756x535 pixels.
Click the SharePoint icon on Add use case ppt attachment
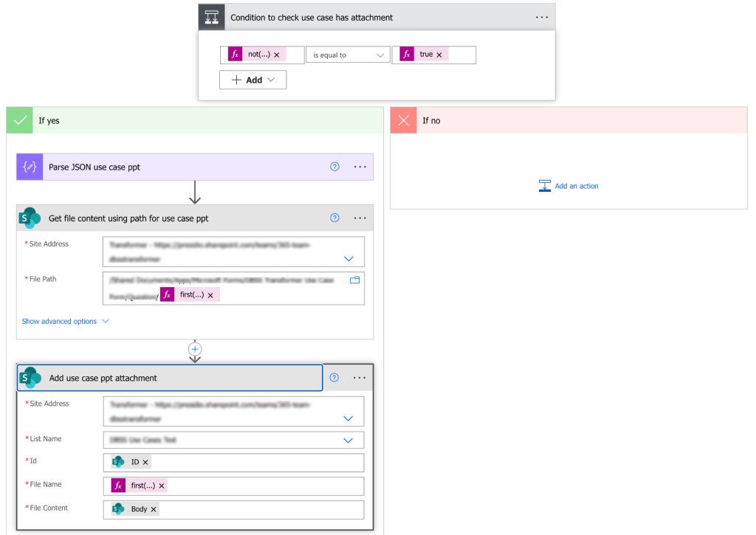(30, 377)
